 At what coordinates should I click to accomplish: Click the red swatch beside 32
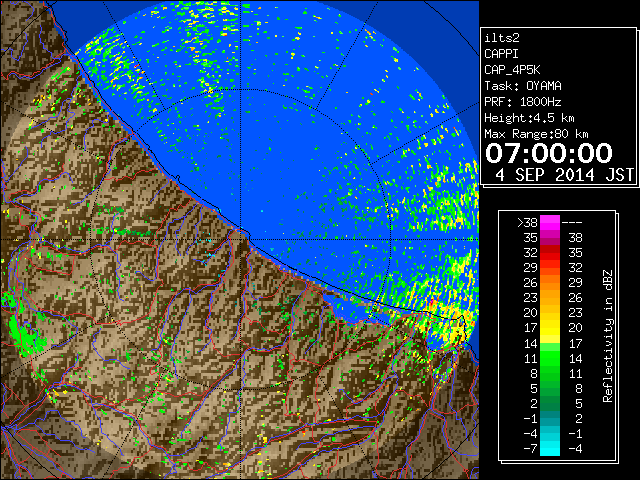(x=550, y=253)
